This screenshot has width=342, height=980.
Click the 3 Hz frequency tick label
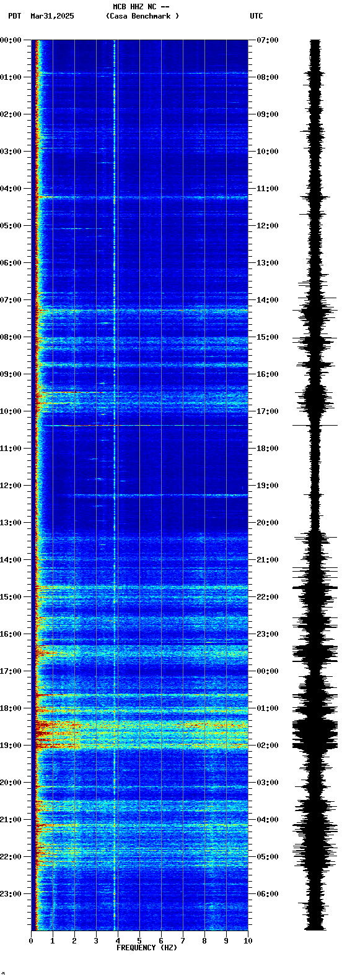pos(96,941)
